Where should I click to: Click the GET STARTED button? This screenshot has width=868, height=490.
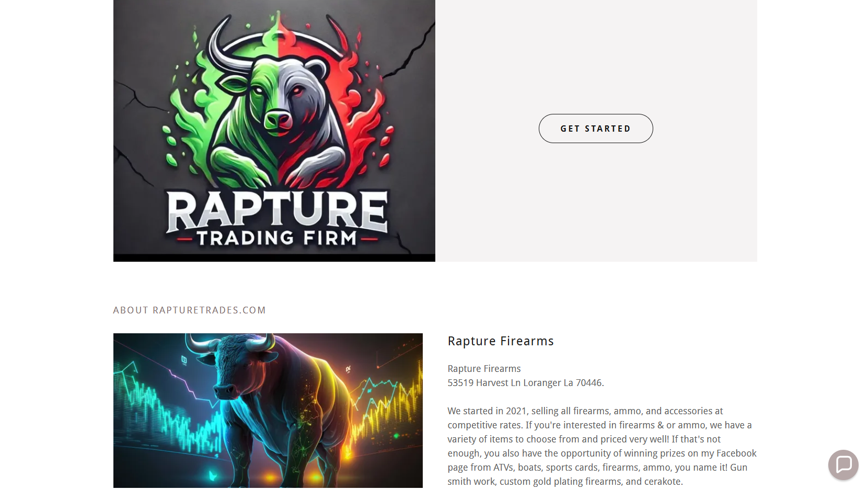(x=596, y=129)
